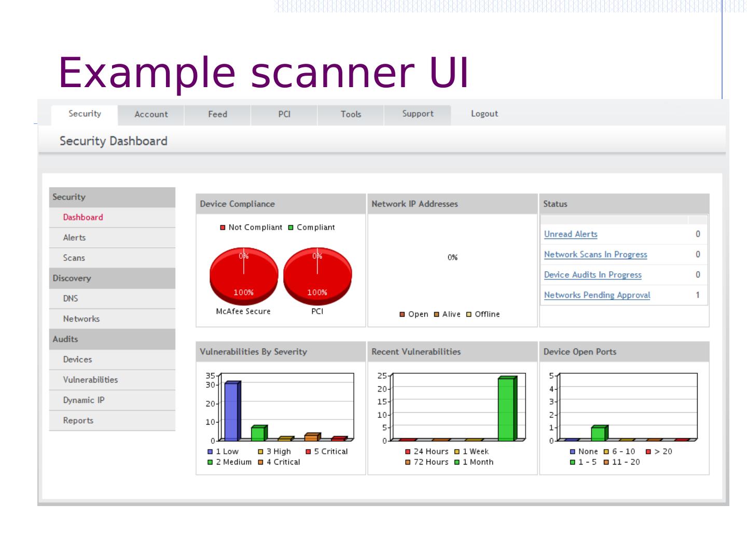Open Reports in the sidebar

coord(78,421)
